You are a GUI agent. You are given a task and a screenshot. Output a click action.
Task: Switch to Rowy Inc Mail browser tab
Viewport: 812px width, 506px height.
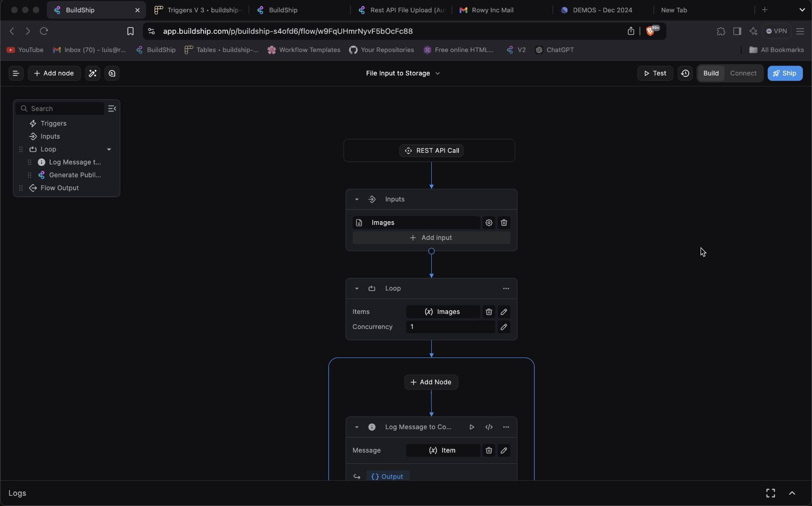pos(493,10)
